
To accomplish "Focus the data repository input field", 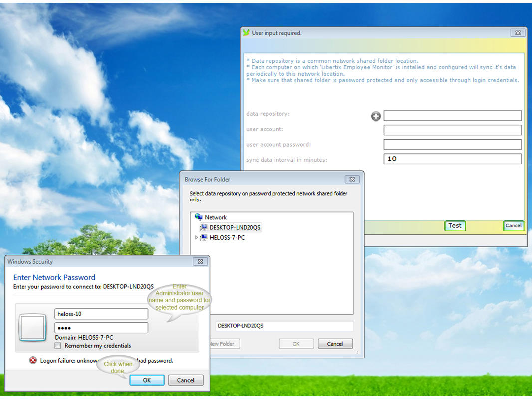I will [452, 116].
